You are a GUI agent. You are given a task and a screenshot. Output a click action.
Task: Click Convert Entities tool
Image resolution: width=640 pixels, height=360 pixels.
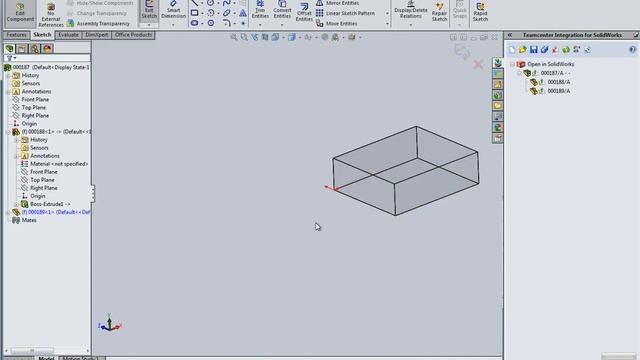point(282,10)
